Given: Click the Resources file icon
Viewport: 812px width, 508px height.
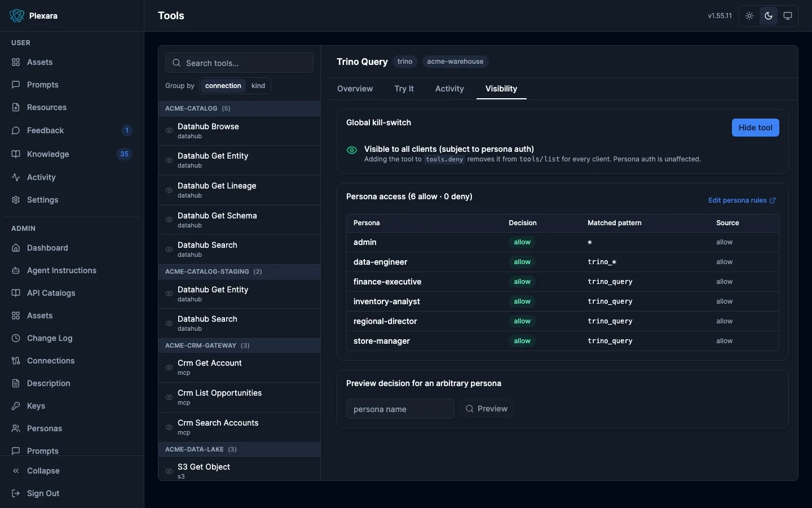Looking at the screenshot, I should click(x=16, y=107).
